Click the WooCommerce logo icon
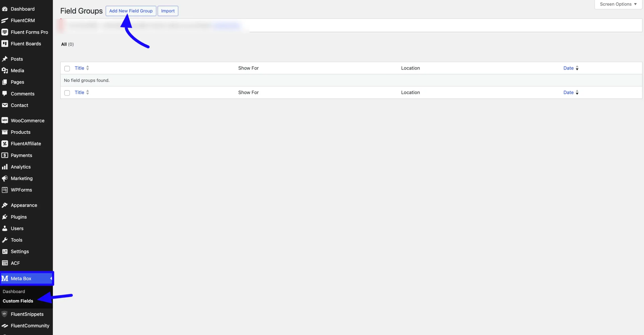 [x=5, y=121]
